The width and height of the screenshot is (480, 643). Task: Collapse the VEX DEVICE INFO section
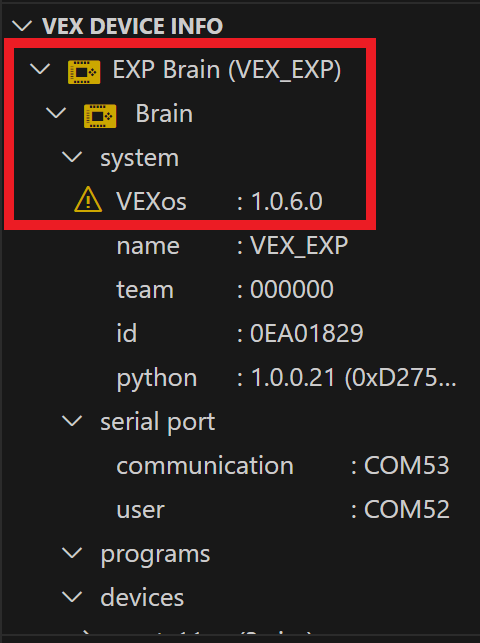point(22,26)
